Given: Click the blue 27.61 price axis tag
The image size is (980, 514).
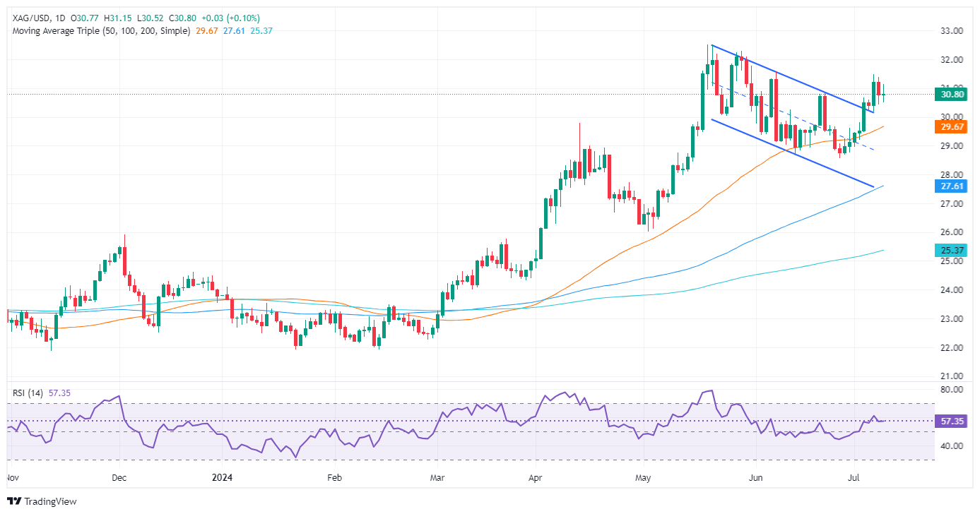Looking at the screenshot, I should (955, 186).
